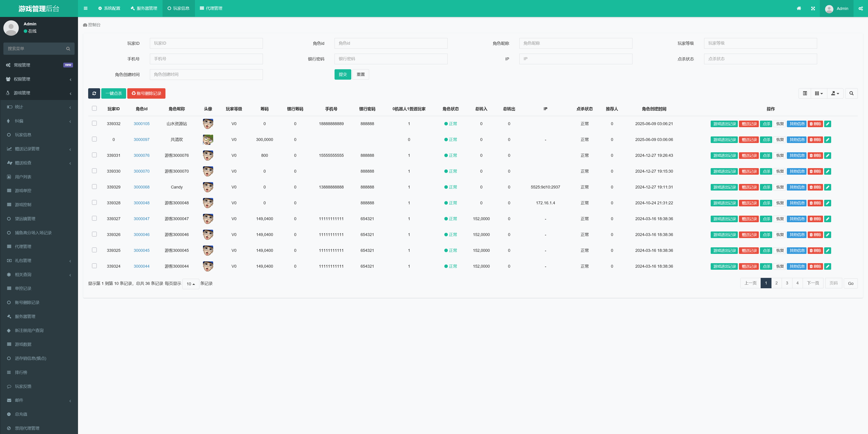Toggle the sidebar hamburger menu icon
The height and width of the screenshot is (434, 868).
pyautogui.click(x=86, y=8)
